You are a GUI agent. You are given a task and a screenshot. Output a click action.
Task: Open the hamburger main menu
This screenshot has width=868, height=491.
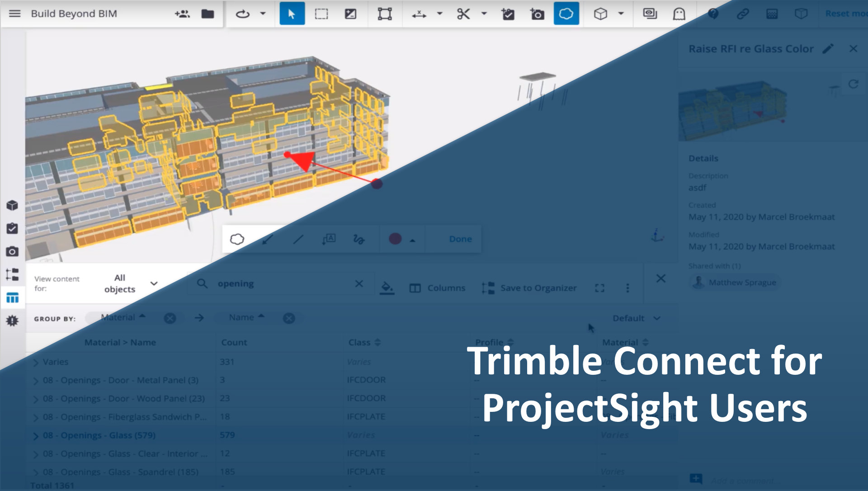[15, 14]
